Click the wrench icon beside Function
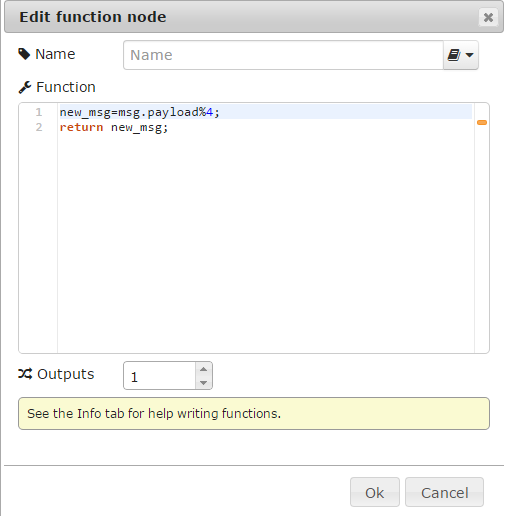 pos(25,87)
